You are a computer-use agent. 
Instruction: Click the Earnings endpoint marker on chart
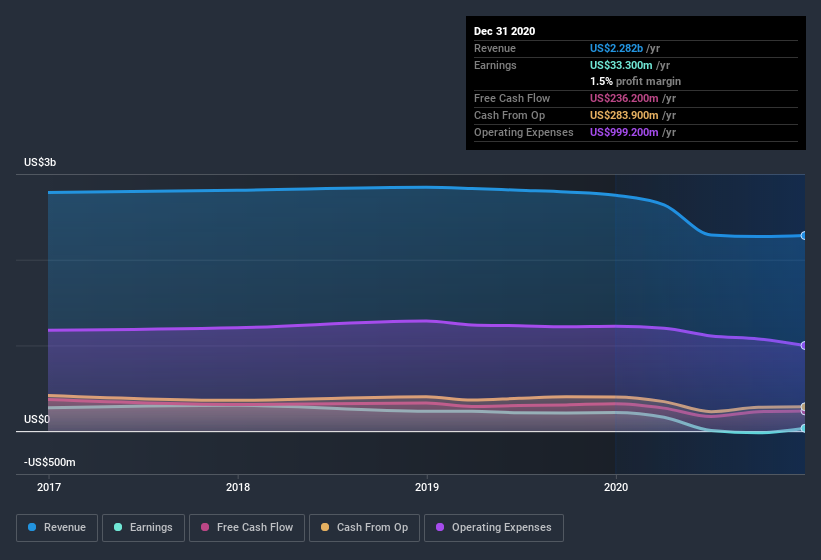(803, 429)
